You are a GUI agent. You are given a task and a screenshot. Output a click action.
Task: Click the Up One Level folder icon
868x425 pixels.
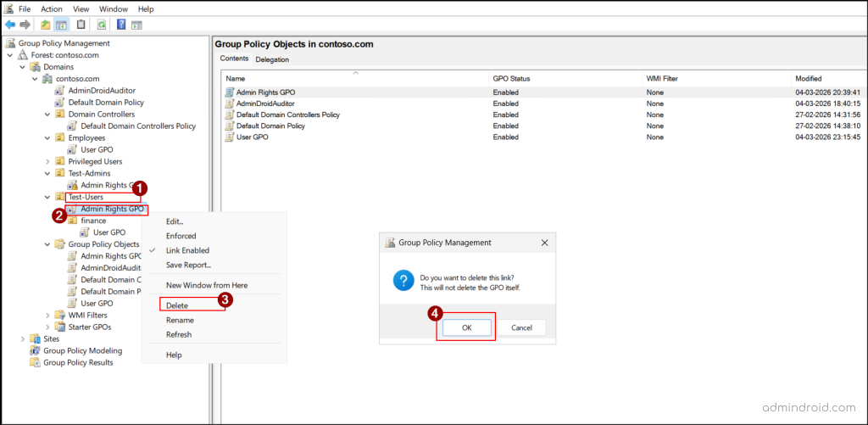pos(46,25)
